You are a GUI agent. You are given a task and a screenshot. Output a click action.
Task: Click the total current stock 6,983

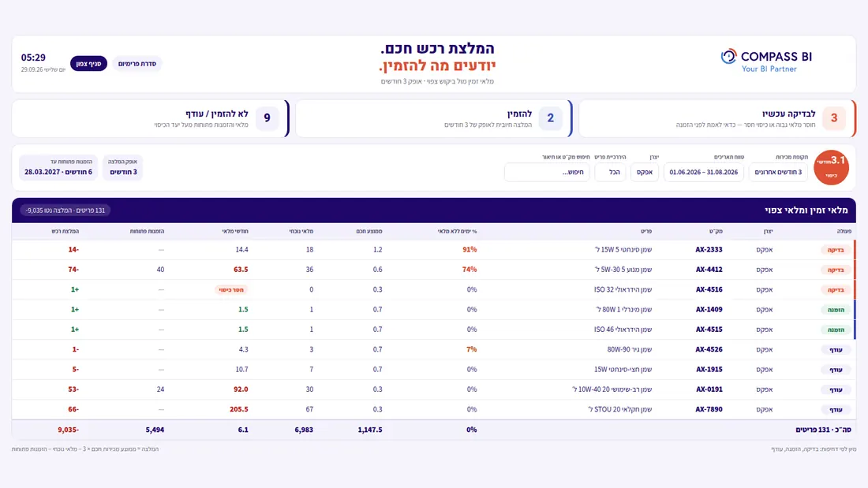tap(304, 430)
